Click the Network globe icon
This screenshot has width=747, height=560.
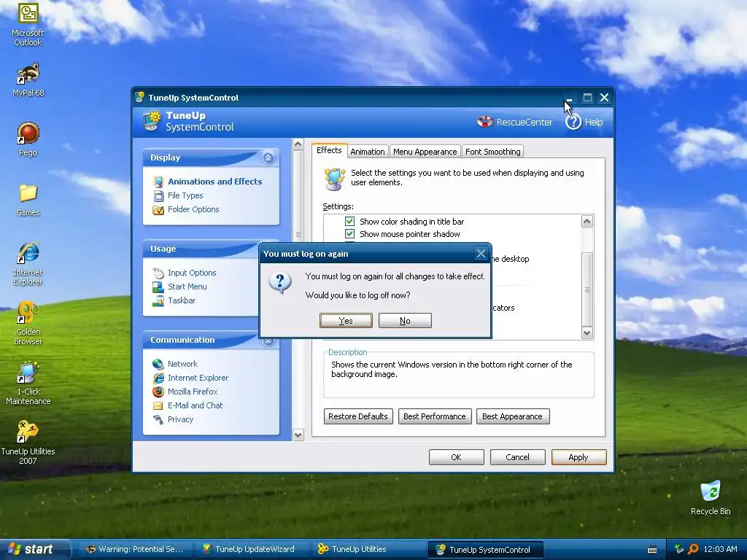tap(158, 364)
